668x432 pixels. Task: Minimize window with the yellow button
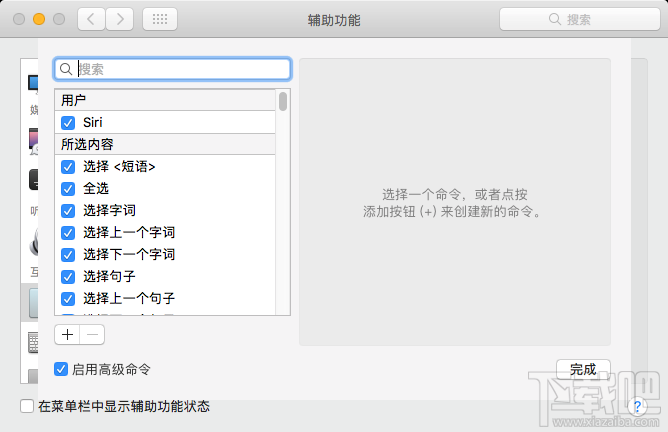39,19
